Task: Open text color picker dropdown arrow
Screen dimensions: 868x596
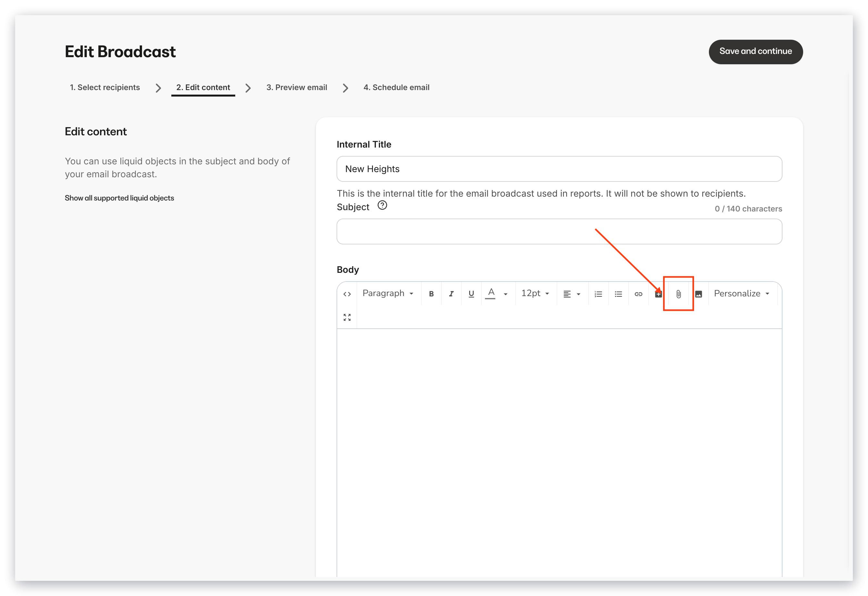Action: (506, 294)
